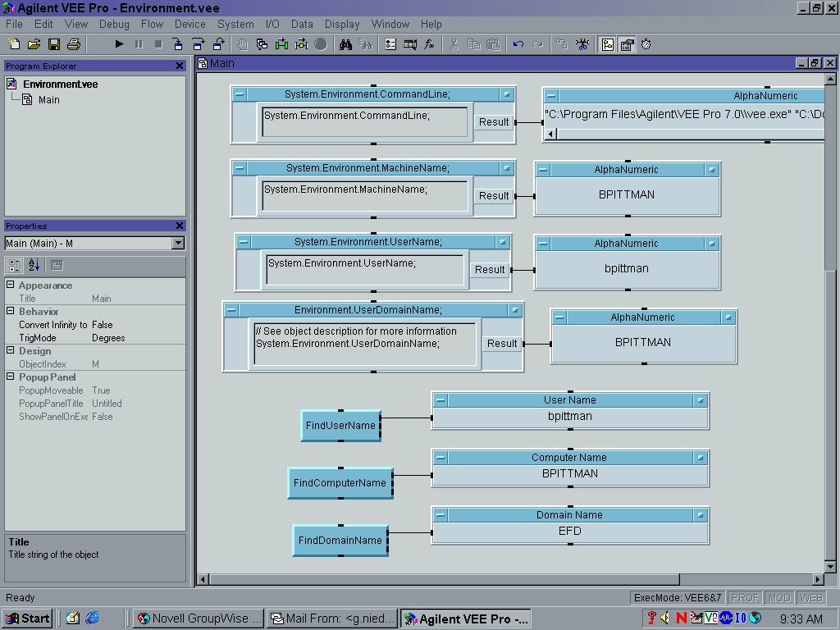Click the FindDomainName button
This screenshot has height=630, width=840.
[x=340, y=541]
